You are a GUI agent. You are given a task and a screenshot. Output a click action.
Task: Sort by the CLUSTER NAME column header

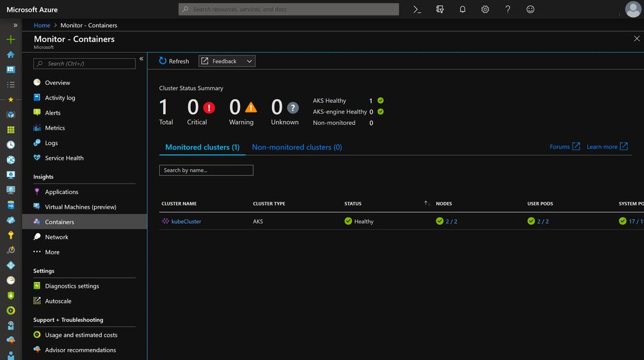tap(179, 204)
